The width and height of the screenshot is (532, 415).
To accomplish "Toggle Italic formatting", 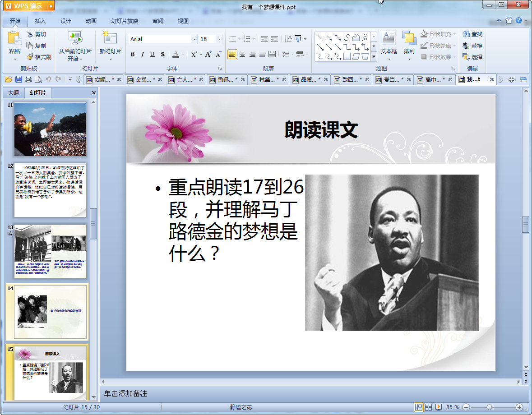I will [143, 54].
